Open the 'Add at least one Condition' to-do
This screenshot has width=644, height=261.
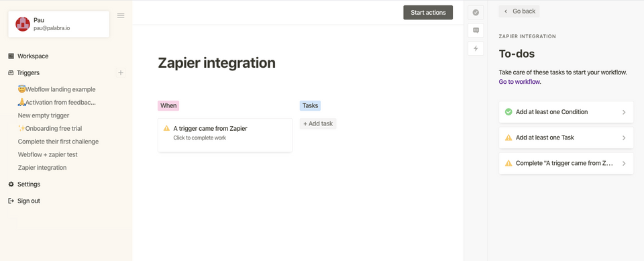pos(566,112)
